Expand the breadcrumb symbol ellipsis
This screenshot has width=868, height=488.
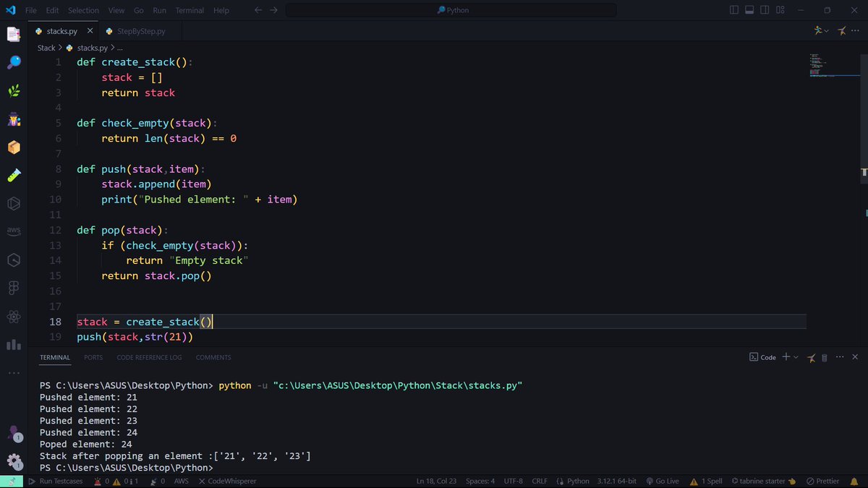pos(120,48)
